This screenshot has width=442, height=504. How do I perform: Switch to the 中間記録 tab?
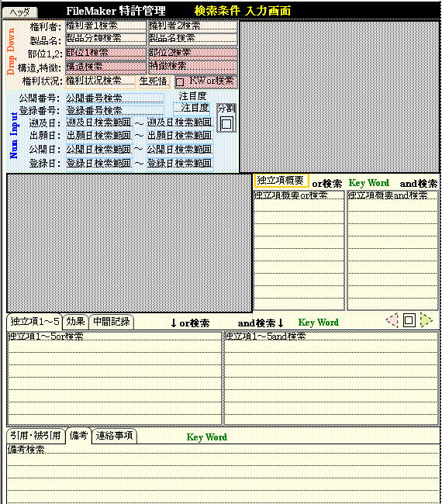(x=112, y=321)
